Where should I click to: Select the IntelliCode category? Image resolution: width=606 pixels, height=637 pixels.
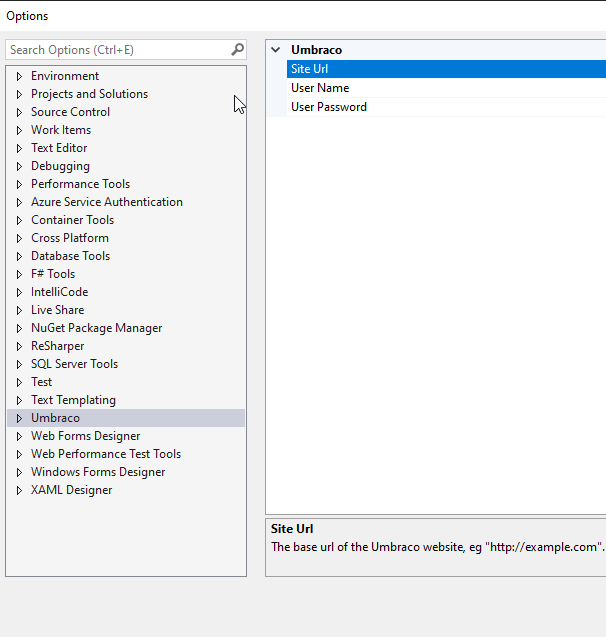[59, 292]
